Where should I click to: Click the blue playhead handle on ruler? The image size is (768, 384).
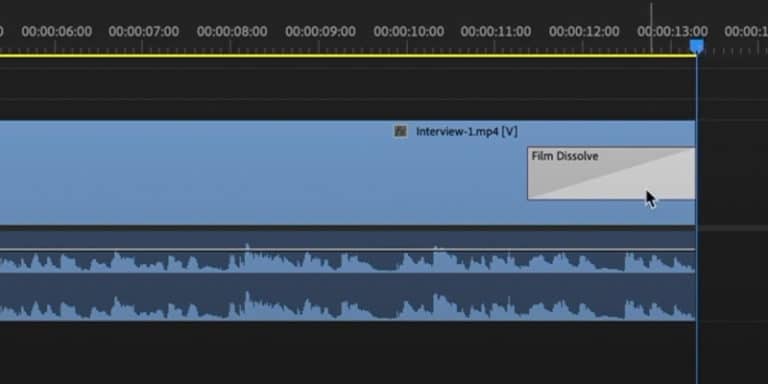696,47
